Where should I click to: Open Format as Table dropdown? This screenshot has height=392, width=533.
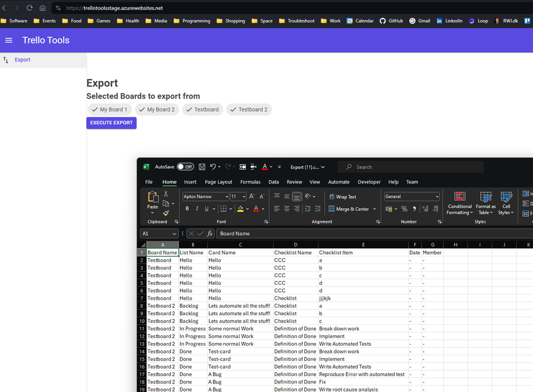[486, 203]
